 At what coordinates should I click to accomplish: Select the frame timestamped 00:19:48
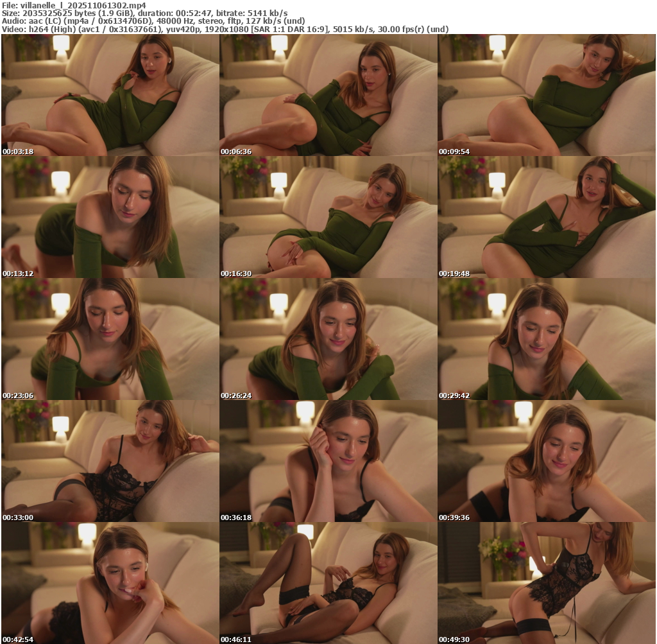click(547, 217)
